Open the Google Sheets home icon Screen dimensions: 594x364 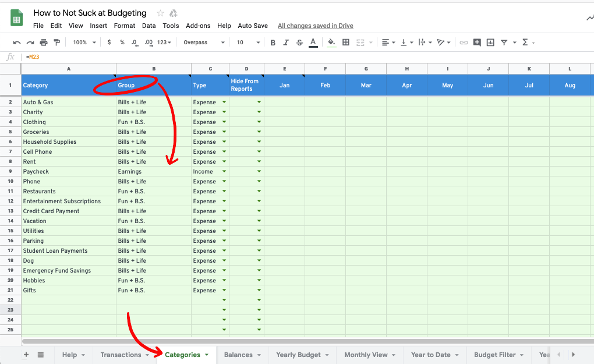[16, 18]
